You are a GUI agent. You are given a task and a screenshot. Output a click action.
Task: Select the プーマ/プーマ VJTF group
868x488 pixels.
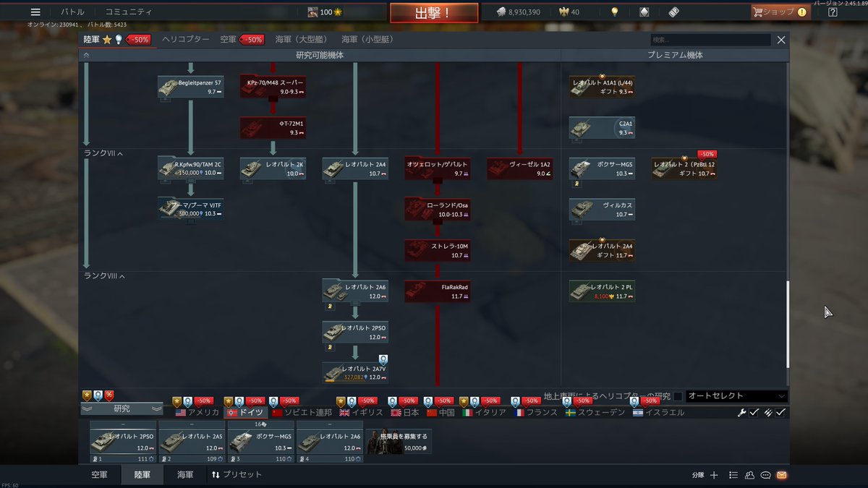(191, 209)
